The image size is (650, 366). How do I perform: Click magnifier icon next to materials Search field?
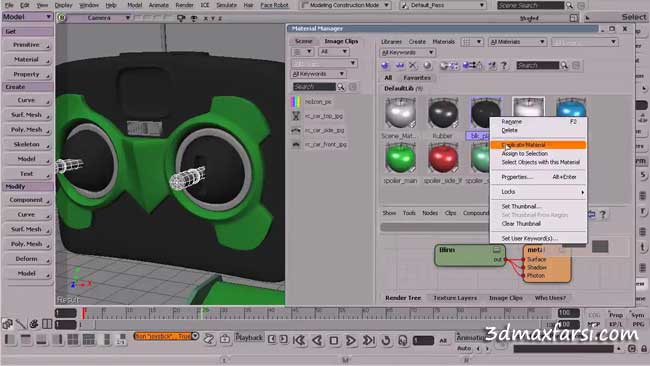564,65
